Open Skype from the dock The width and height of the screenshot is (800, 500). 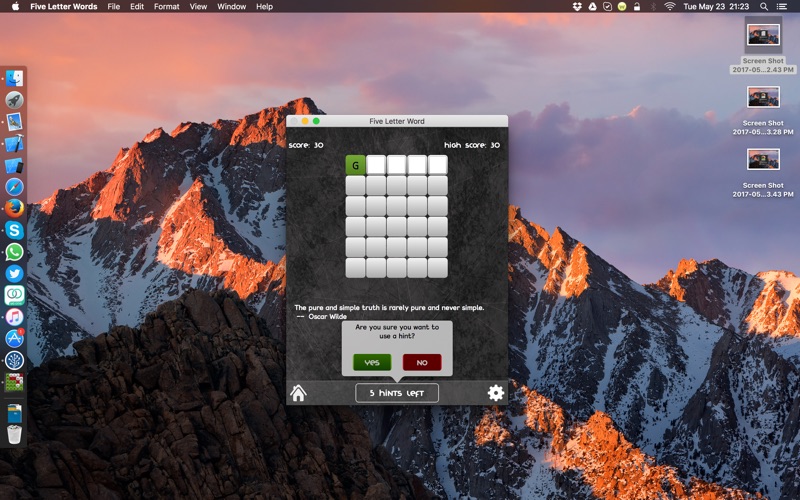pyautogui.click(x=14, y=230)
